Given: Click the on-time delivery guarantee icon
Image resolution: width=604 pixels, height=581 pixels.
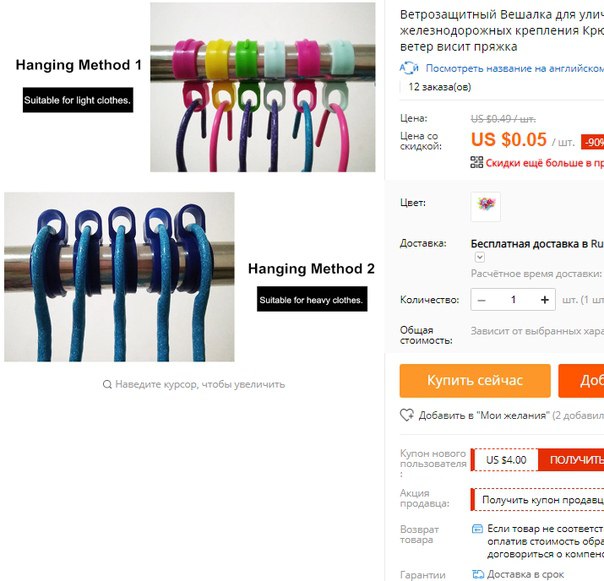Looking at the screenshot, I should click(478, 574).
